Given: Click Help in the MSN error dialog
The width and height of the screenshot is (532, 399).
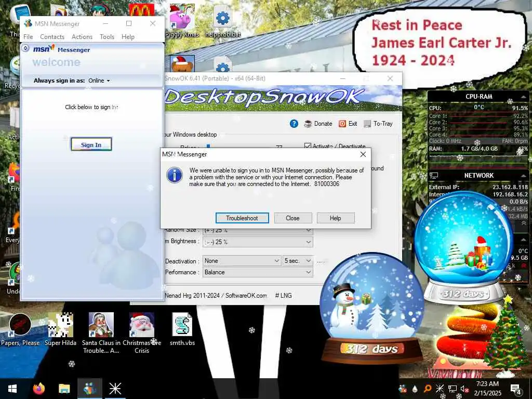Looking at the screenshot, I should [x=336, y=218].
